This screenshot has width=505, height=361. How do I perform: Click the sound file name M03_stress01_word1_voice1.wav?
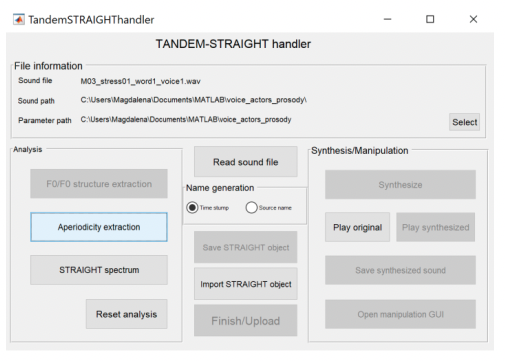140,81
